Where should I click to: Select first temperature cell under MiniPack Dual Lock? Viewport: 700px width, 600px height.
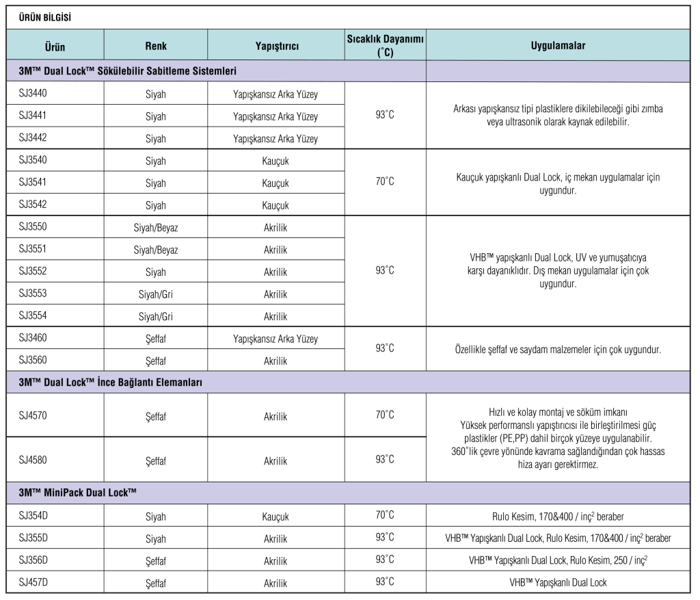click(385, 517)
